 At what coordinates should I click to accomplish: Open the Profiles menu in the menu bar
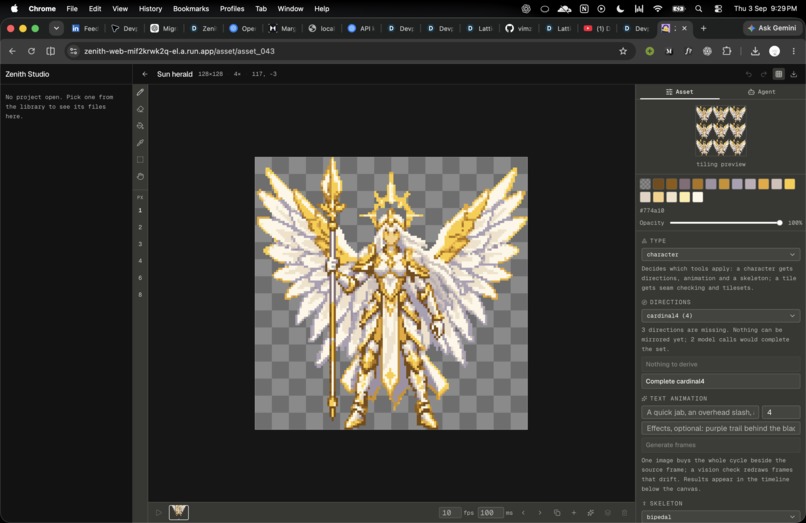coord(232,9)
